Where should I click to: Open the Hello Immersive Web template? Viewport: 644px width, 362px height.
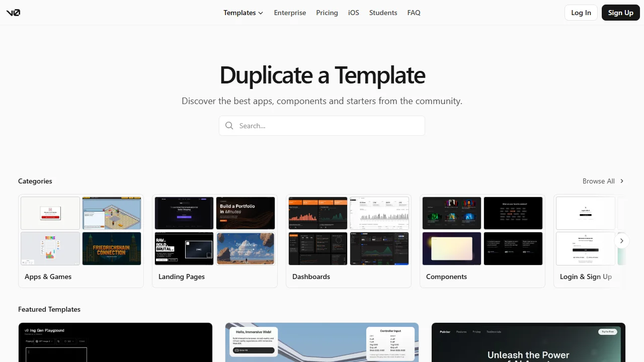(322, 342)
